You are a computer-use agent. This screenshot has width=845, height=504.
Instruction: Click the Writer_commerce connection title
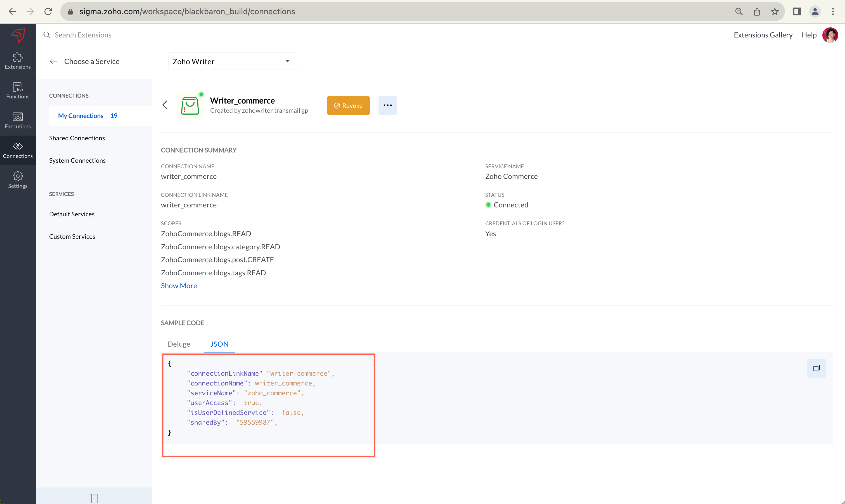tap(243, 101)
